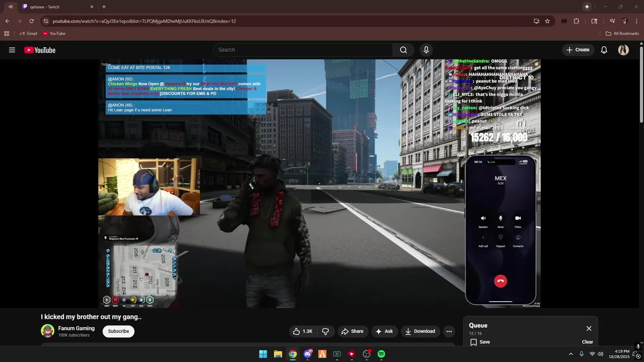
Task: Open the Extensions puzzle menu
Action: tap(577, 21)
